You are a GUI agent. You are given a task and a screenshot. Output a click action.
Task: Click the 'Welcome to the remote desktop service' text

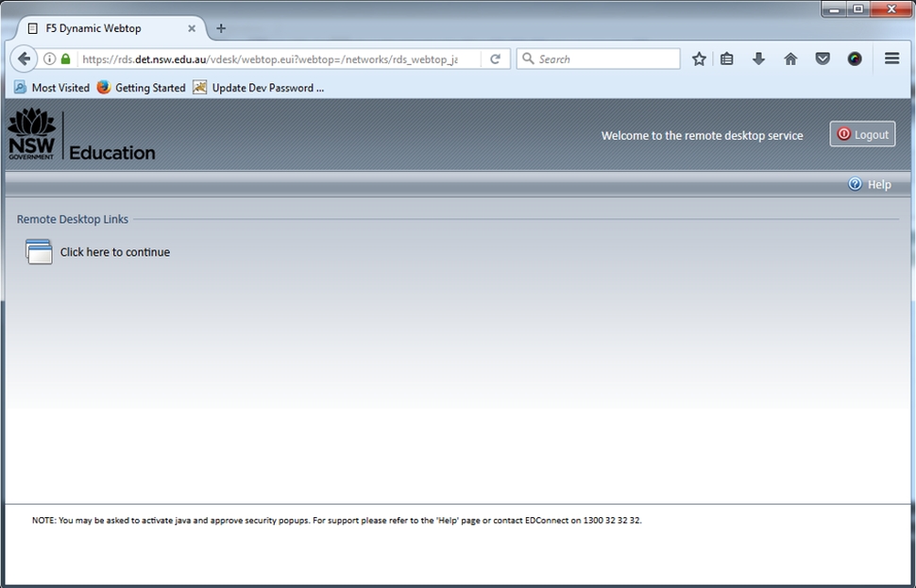pos(703,136)
